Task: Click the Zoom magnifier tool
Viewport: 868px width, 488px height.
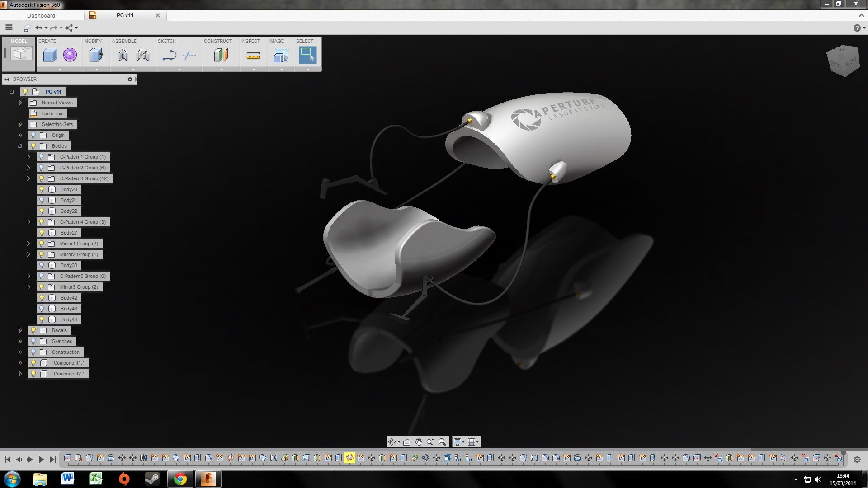Action: 430,442
